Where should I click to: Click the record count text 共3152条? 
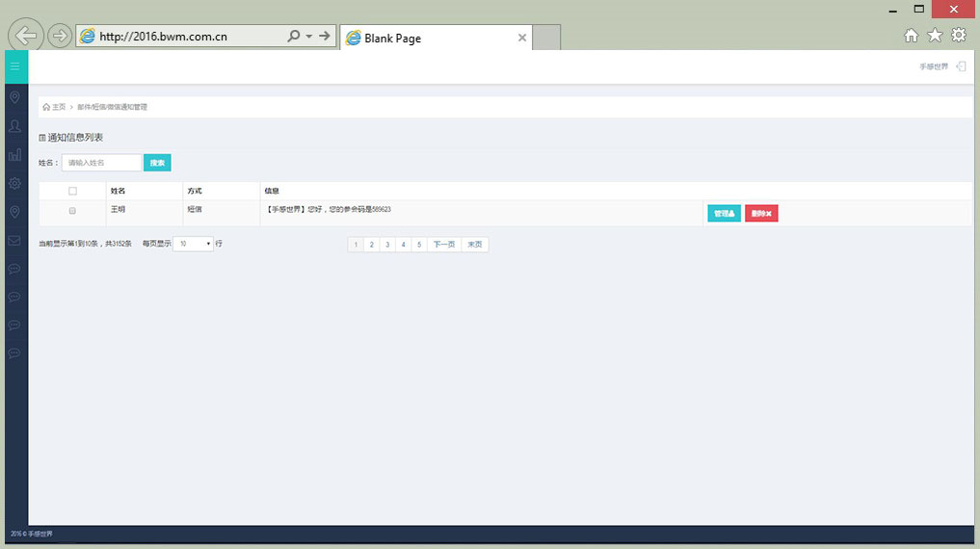click(x=119, y=244)
